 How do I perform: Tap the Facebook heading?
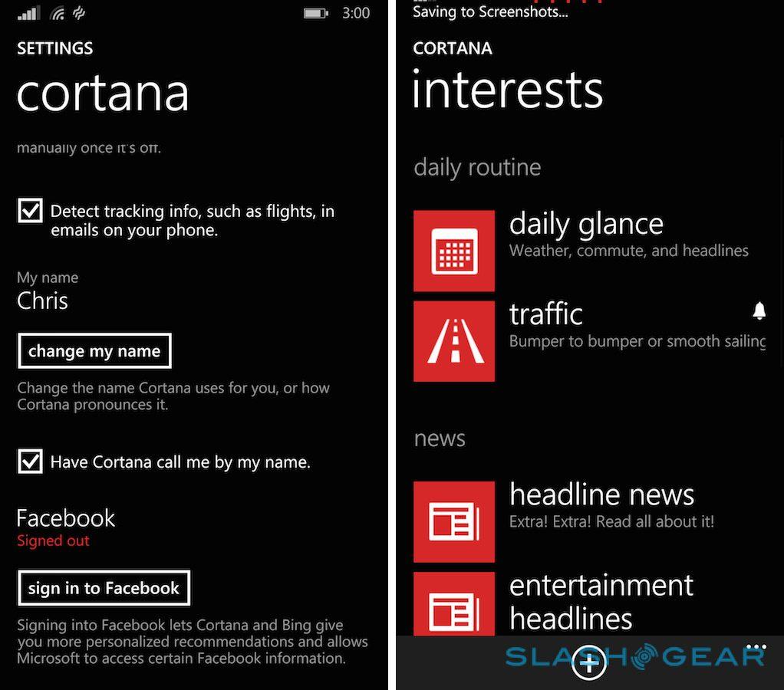pos(65,518)
